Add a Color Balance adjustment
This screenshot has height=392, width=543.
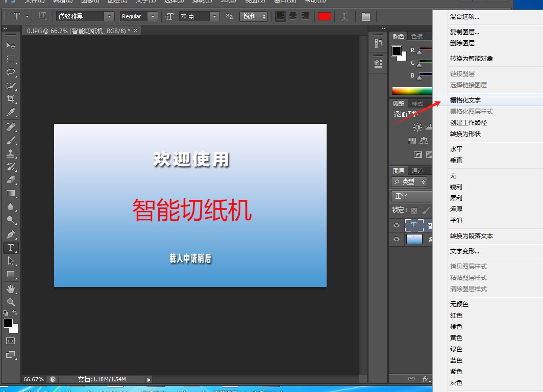424,141
